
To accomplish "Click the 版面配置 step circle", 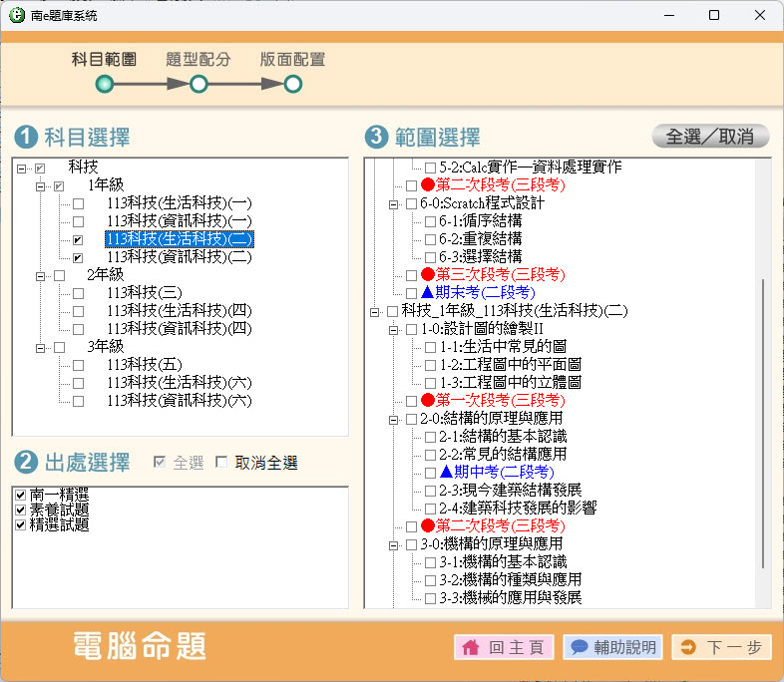I will point(293,84).
